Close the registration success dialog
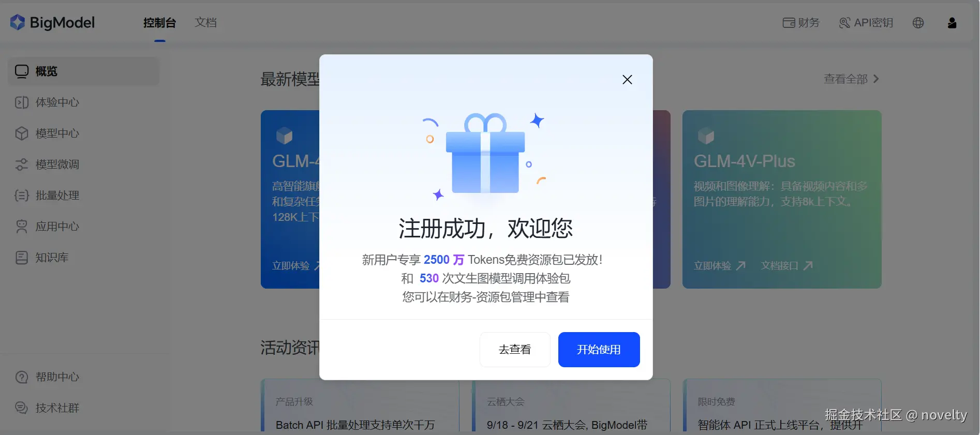This screenshot has width=980, height=435. click(x=627, y=80)
